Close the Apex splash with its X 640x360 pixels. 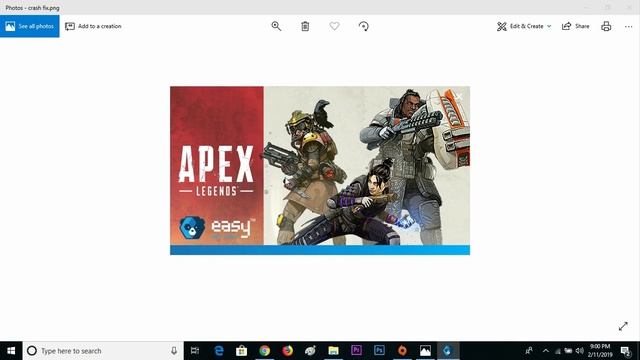(458, 97)
